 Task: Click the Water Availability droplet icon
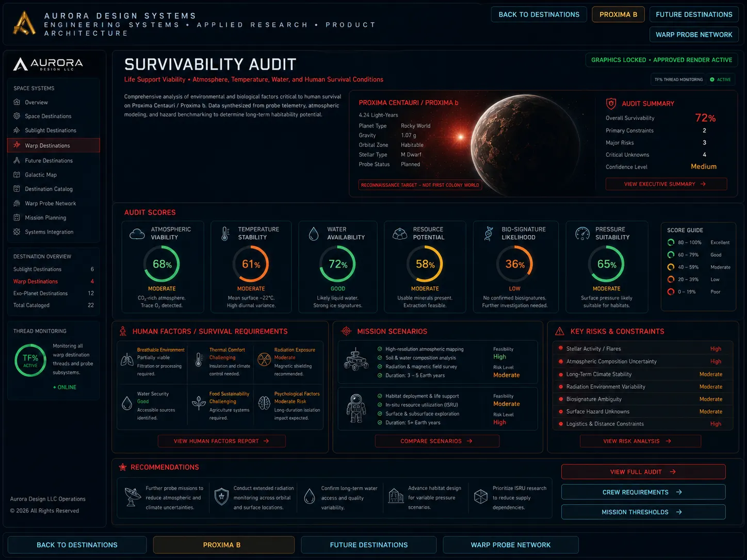pyautogui.click(x=314, y=234)
